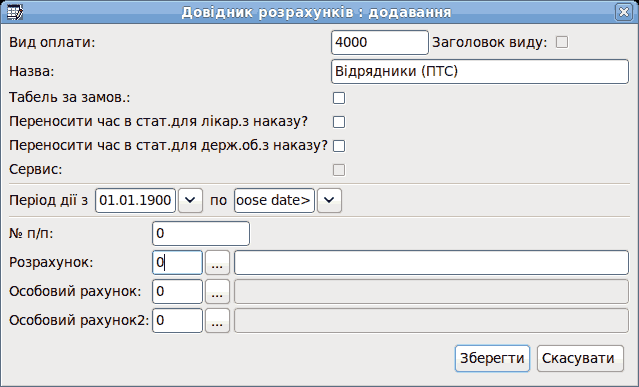The image size is (639, 387).
Task: Click the Розрахунок description text field
Action: (432, 263)
